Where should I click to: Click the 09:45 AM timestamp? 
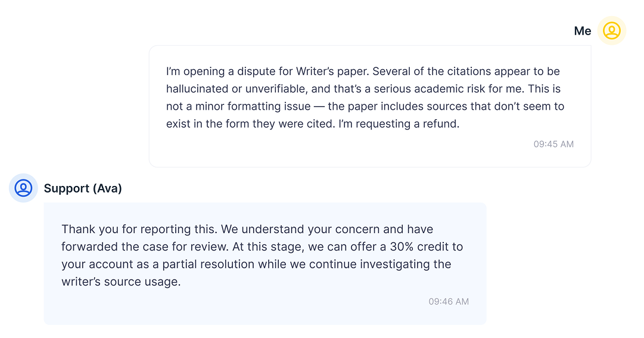tap(553, 144)
